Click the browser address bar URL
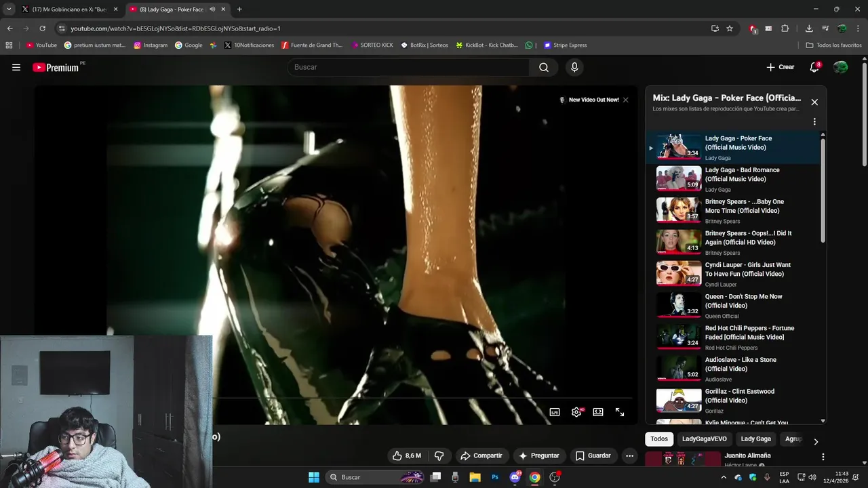Viewport: 868px width, 488px height. 176,28
